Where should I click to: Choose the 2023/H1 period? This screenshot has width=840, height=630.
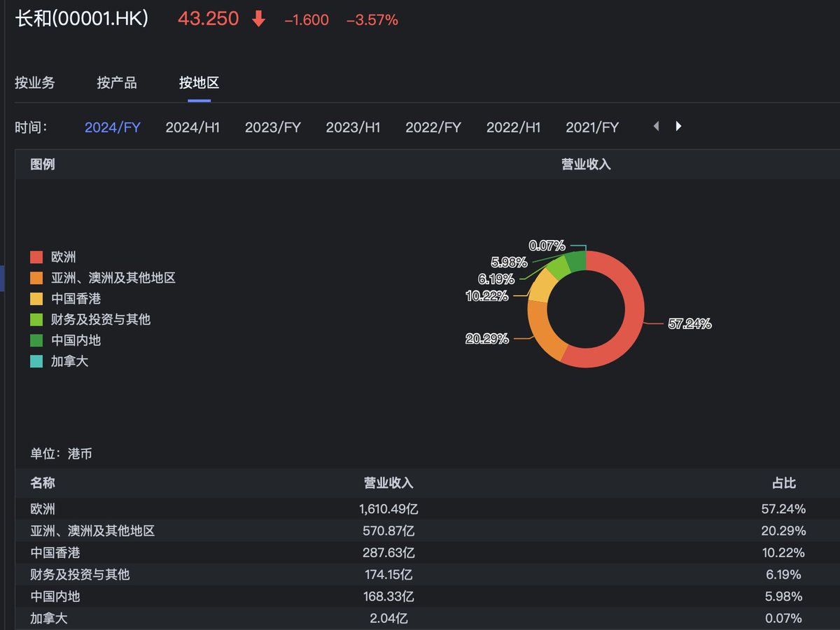(x=353, y=127)
